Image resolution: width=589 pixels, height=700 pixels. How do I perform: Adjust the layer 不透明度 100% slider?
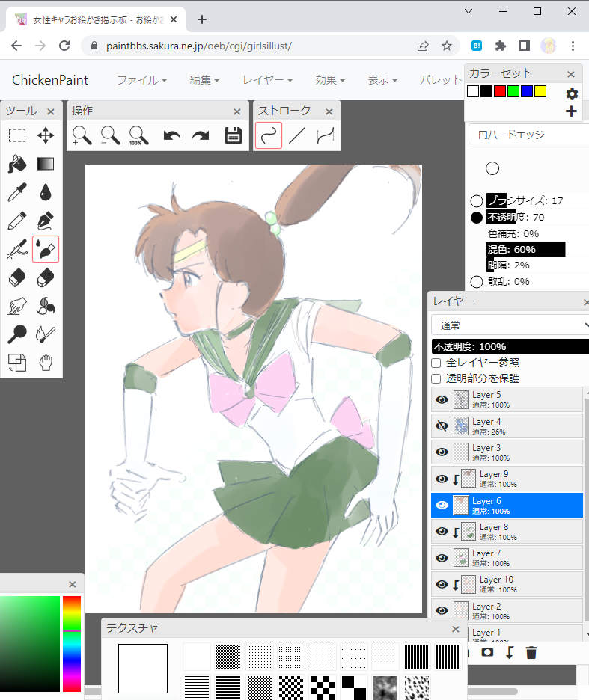pyautogui.click(x=510, y=346)
